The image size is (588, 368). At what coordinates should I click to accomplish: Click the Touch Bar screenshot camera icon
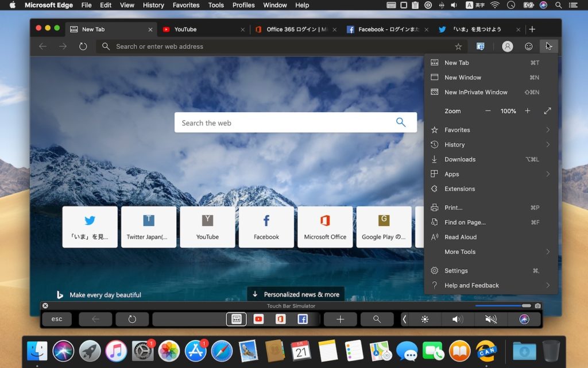click(537, 306)
